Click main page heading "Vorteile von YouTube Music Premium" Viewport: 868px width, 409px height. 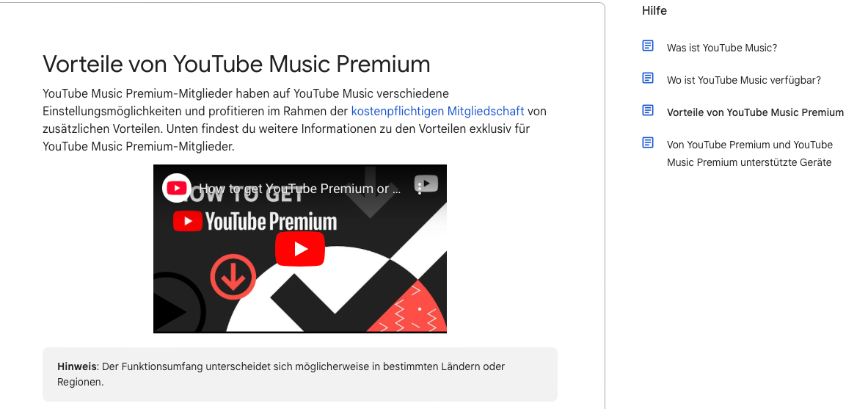point(236,65)
